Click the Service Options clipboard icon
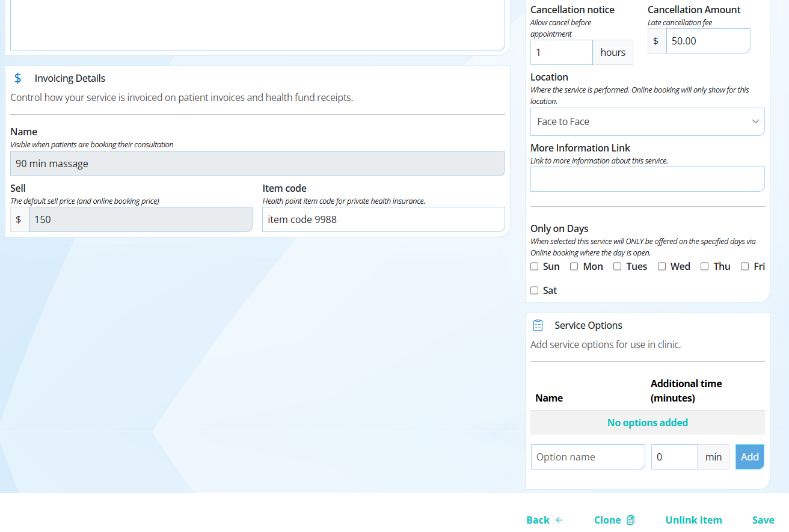This screenshot has width=789, height=532. [x=538, y=325]
